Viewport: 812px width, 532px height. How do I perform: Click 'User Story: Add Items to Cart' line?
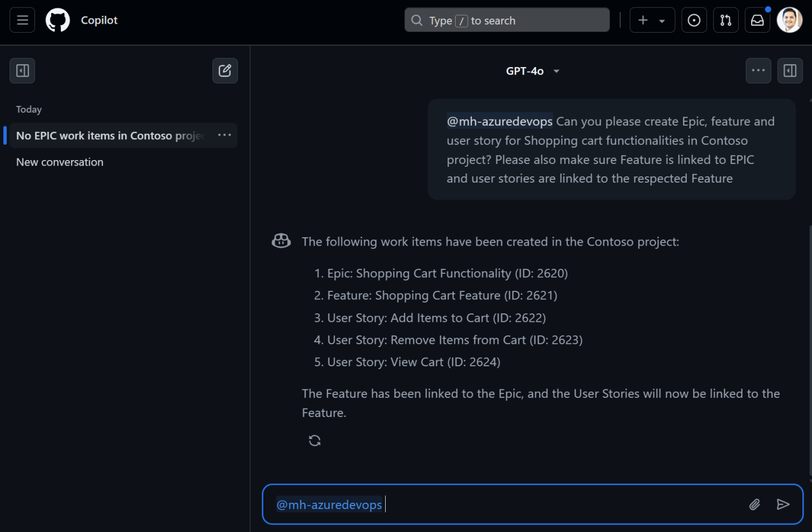pyautogui.click(x=436, y=318)
